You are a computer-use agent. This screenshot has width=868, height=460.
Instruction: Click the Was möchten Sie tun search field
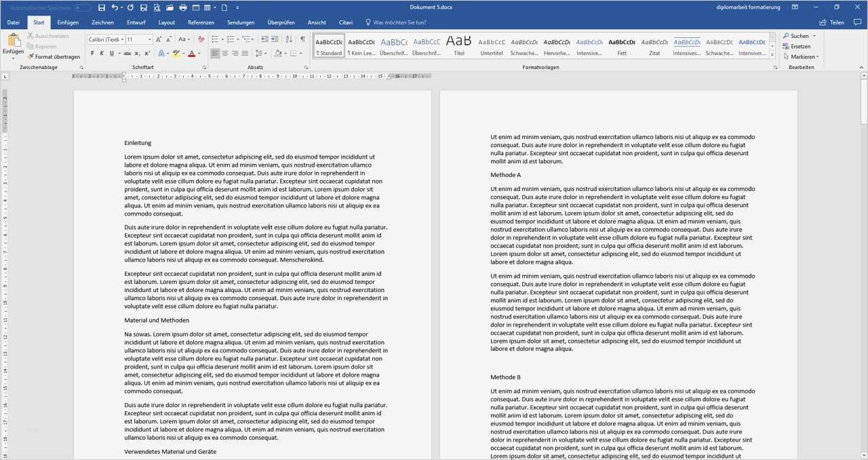pyautogui.click(x=396, y=22)
